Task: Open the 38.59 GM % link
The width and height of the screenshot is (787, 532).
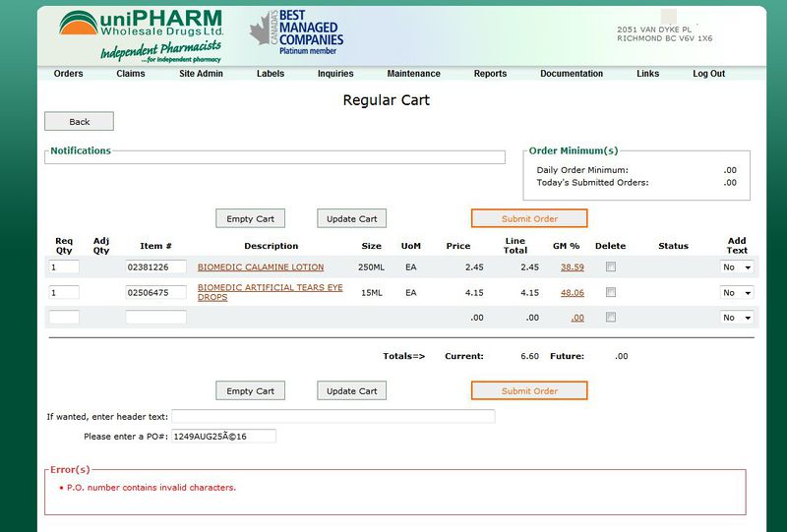Action: point(573,267)
